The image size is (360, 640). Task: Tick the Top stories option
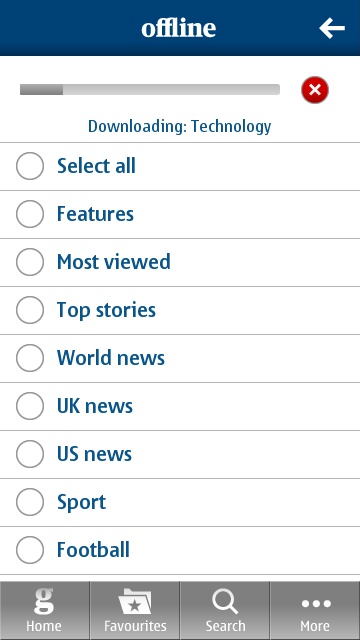click(x=30, y=310)
